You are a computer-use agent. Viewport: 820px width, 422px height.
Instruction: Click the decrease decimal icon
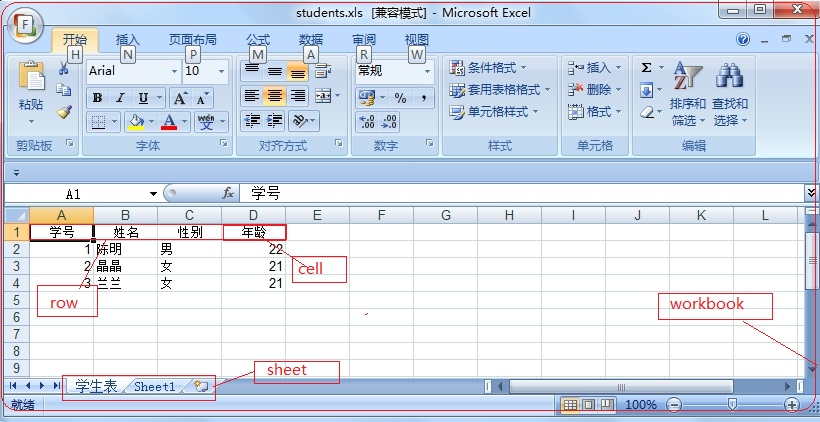point(390,121)
